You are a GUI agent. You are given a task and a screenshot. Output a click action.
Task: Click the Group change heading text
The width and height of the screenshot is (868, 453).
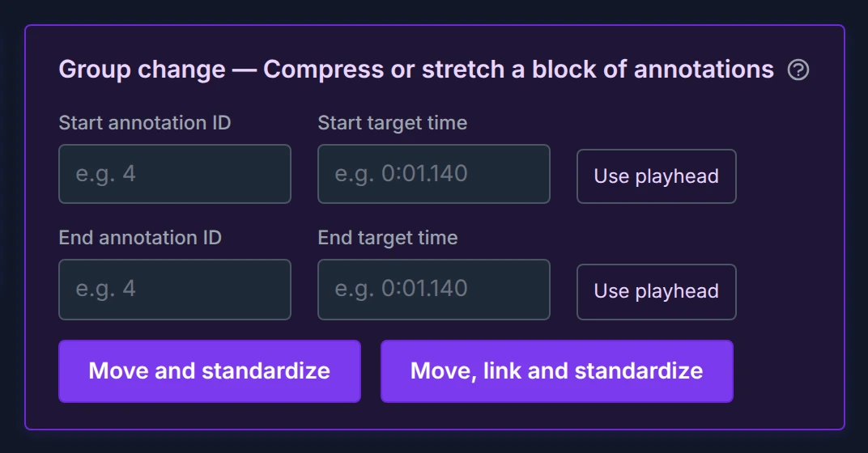coord(416,70)
